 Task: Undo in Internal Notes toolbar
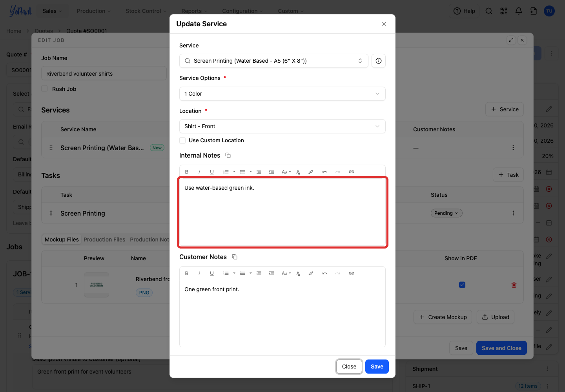pyautogui.click(x=325, y=172)
